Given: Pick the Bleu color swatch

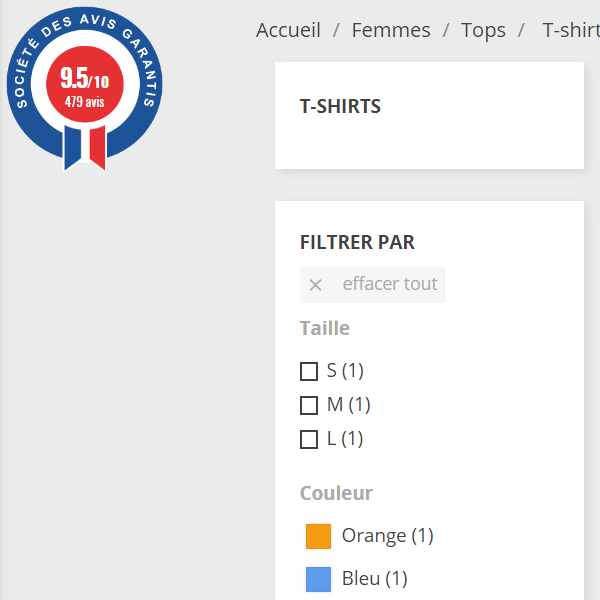Looking at the screenshot, I should click(318, 579).
